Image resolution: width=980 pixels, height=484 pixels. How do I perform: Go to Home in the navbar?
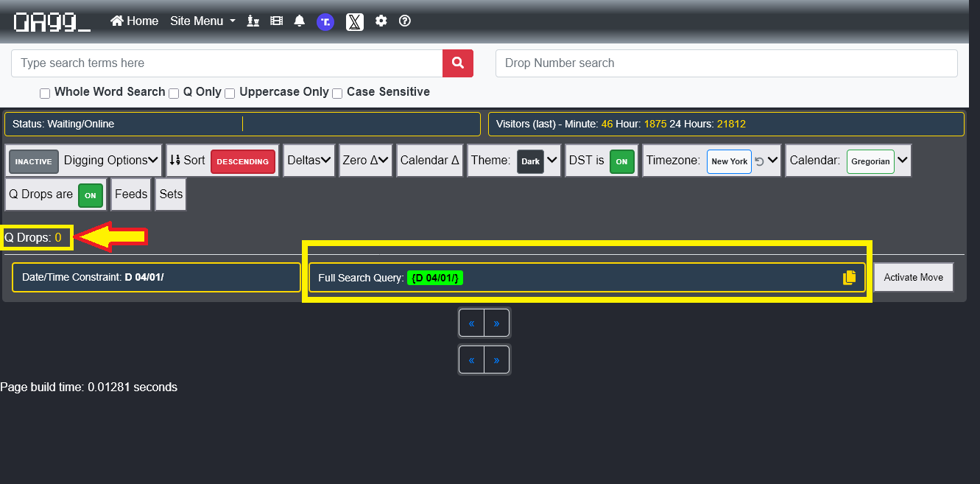click(x=135, y=21)
